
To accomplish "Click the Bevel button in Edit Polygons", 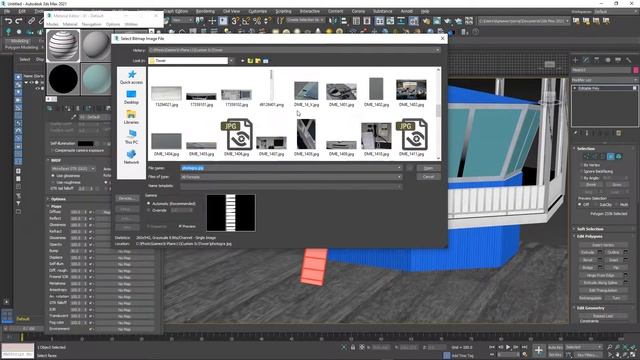I will pos(587,260).
